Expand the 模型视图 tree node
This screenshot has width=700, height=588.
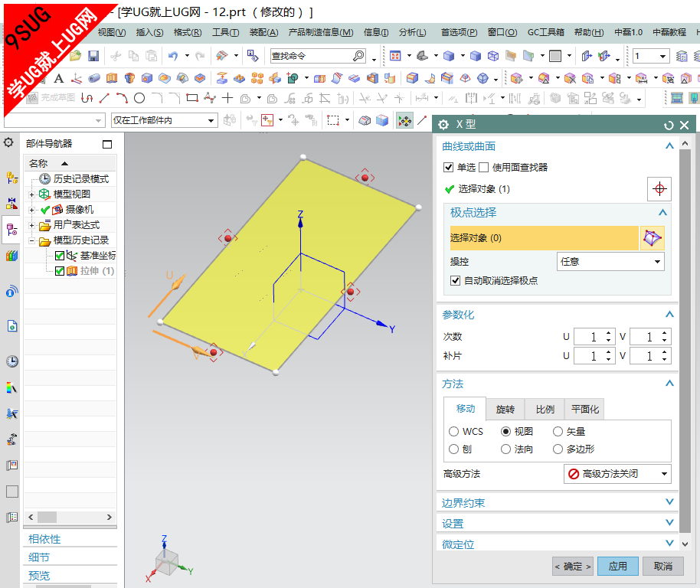[31, 194]
